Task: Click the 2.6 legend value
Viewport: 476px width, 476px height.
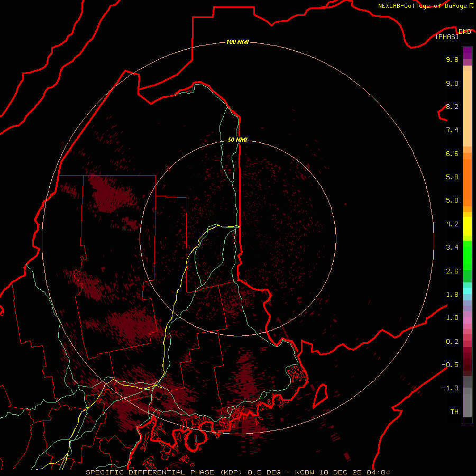Action: (x=452, y=271)
